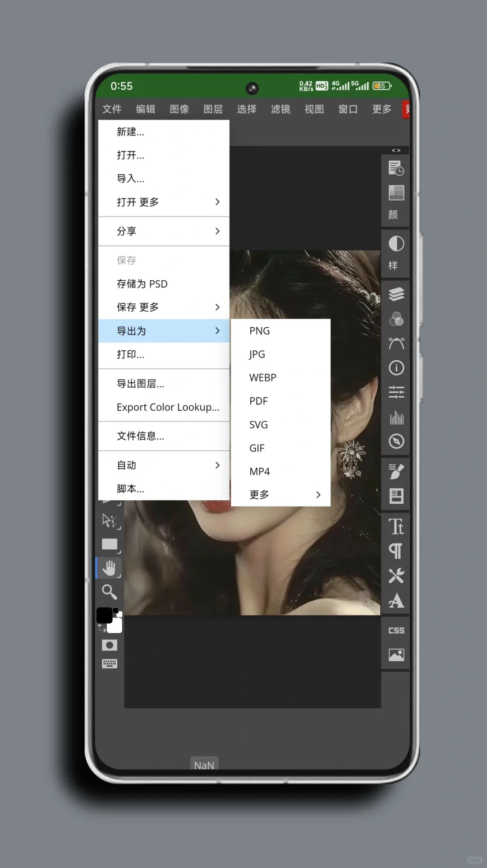Image resolution: width=487 pixels, height=868 pixels.
Task: Click the white background color swatch
Action: coord(115,626)
